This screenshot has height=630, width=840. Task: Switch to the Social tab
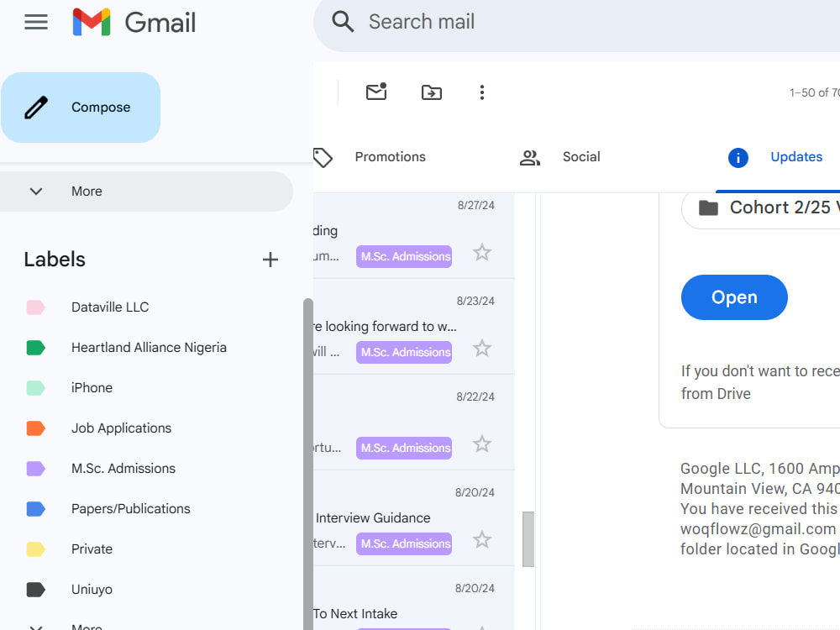(581, 157)
